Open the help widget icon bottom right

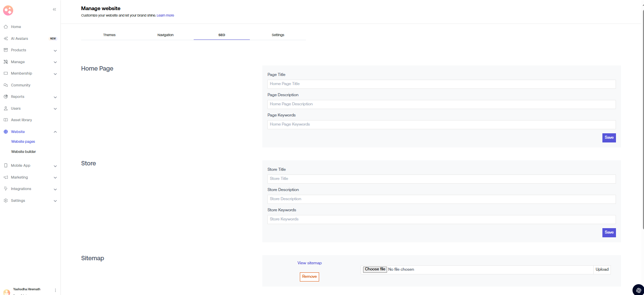638,290
